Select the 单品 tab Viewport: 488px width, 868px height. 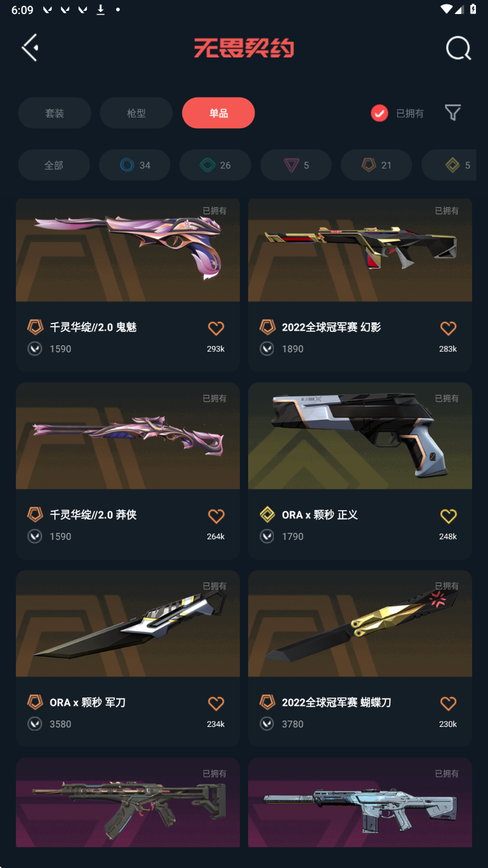[x=218, y=113]
